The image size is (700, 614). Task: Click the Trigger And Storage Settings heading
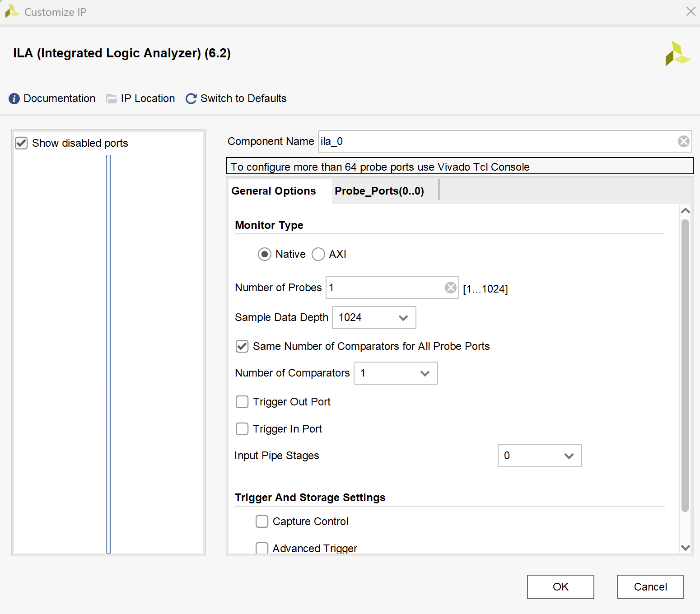pos(310,498)
